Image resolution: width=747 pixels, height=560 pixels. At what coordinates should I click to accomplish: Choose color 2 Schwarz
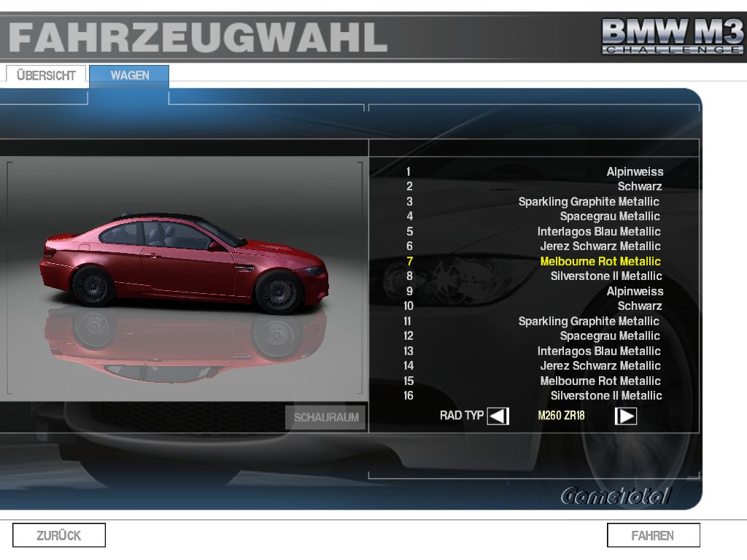point(533,186)
